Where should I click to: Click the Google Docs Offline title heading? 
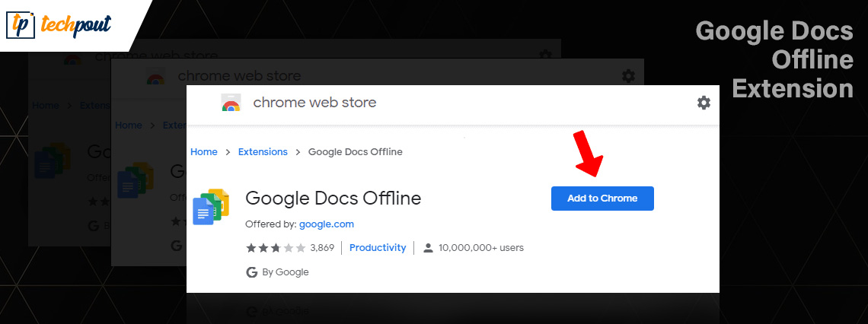coord(333,198)
